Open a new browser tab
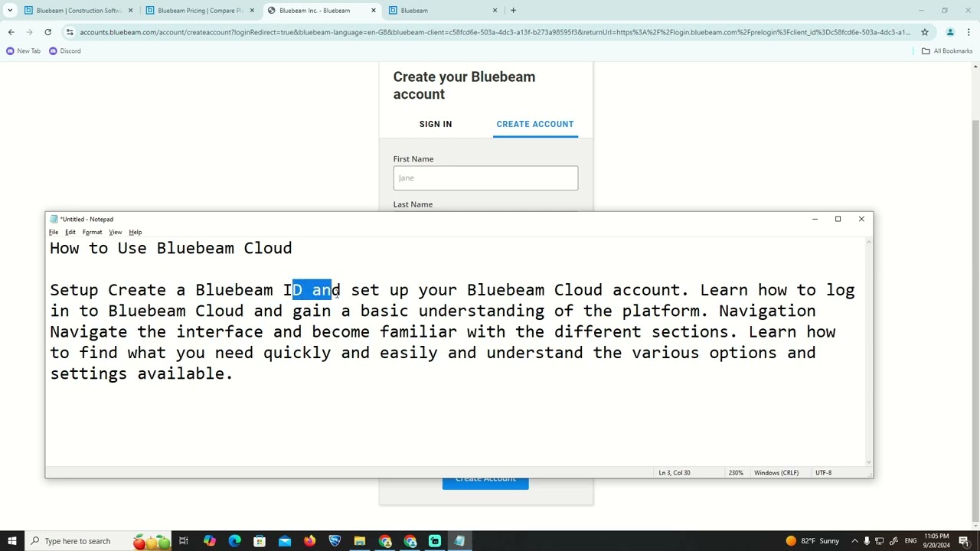Viewport: 980px width, 551px height. coord(513,11)
